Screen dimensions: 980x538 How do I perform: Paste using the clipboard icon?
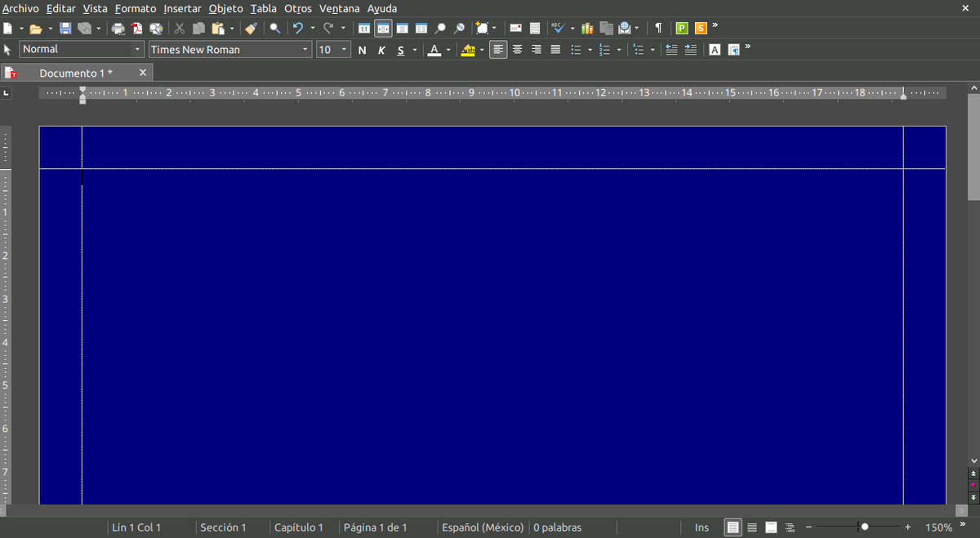(x=218, y=29)
